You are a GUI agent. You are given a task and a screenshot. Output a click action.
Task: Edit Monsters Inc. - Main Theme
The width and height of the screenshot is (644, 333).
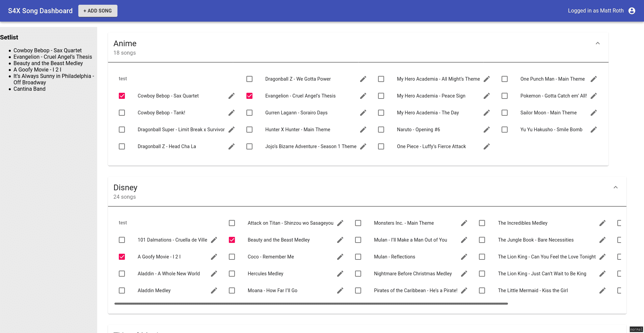tap(464, 223)
